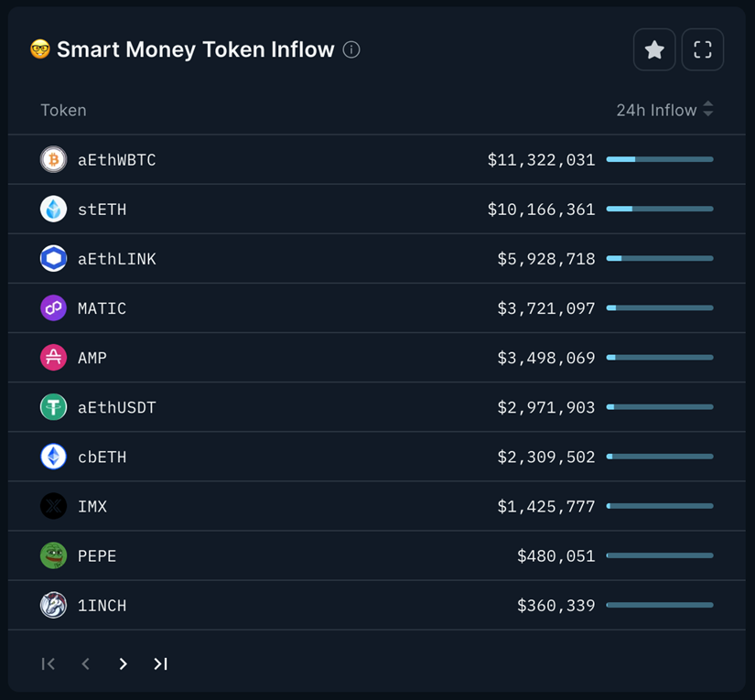Click the aEthLINK Chainlink token icon
The width and height of the screenshot is (755, 700).
pyautogui.click(x=54, y=259)
